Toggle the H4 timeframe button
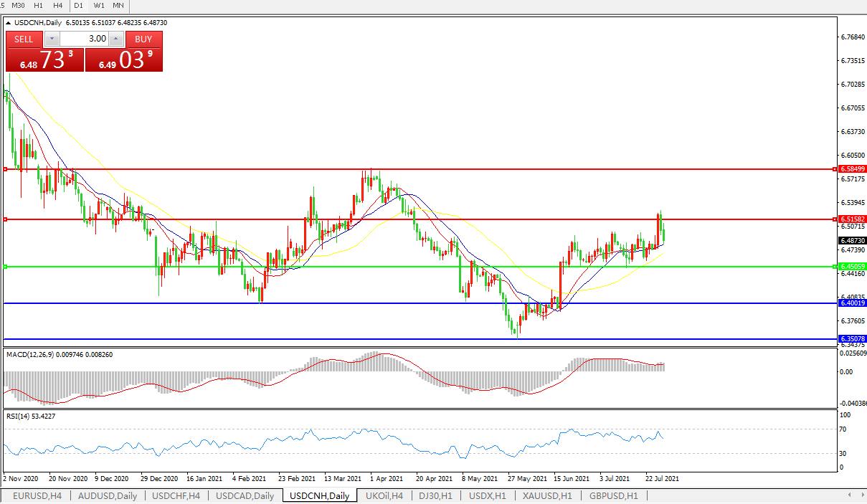This screenshot has height=504, width=867. [58, 5]
